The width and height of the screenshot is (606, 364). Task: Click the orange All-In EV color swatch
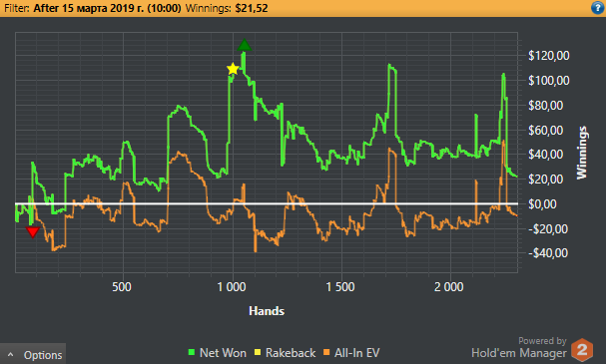click(x=326, y=352)
